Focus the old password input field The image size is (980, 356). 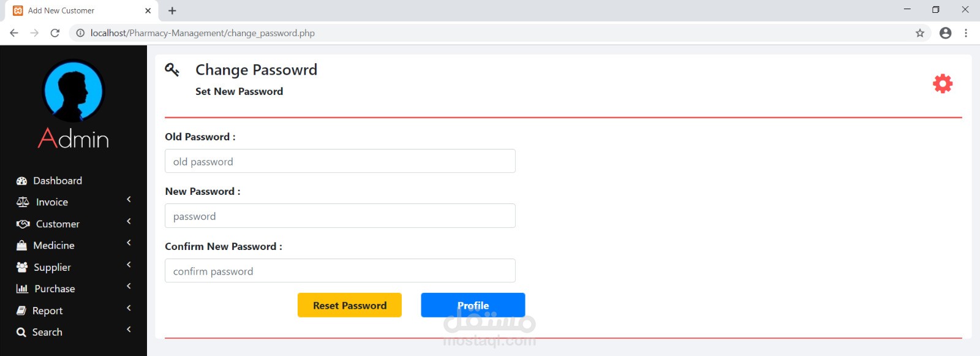(x=340, y=161)
